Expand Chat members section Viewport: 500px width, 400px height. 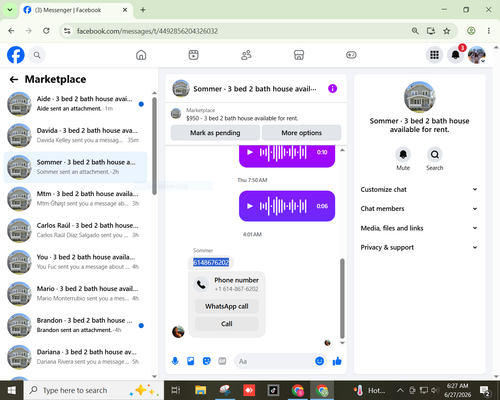click(x=419, y=209)
